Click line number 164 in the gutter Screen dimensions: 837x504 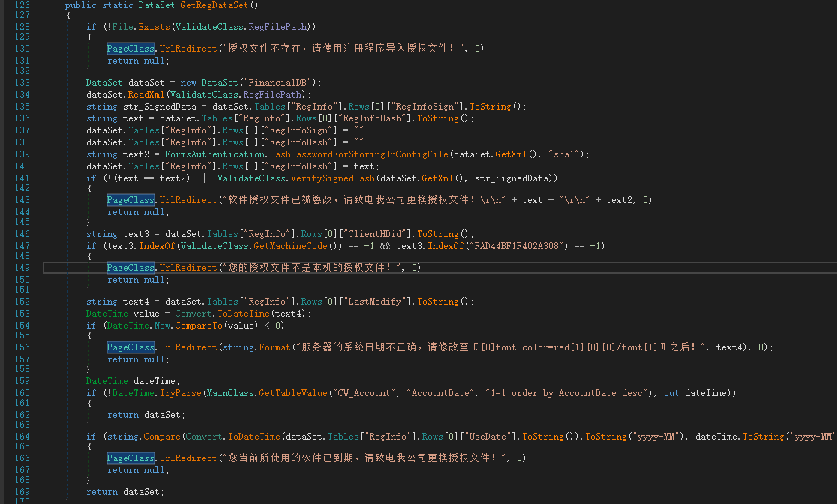[22, 436]
